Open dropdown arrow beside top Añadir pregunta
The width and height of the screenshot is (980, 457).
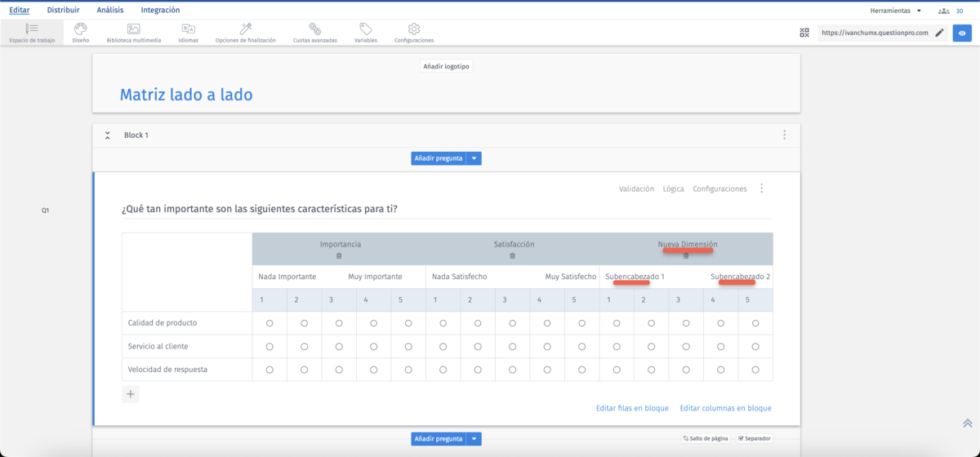point(474,158)
